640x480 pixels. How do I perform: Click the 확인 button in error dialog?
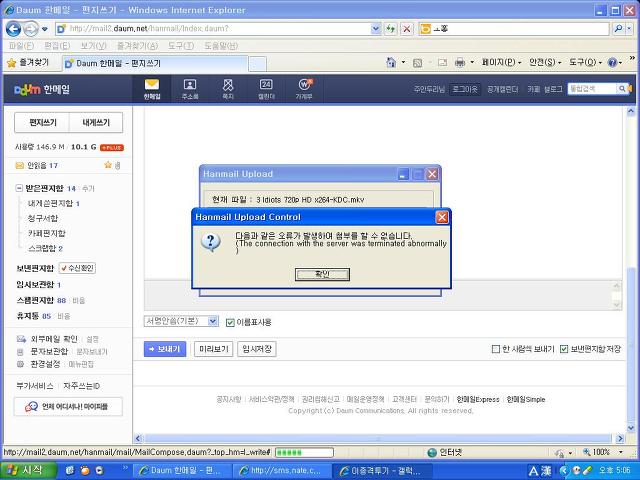tap(322, 274)
